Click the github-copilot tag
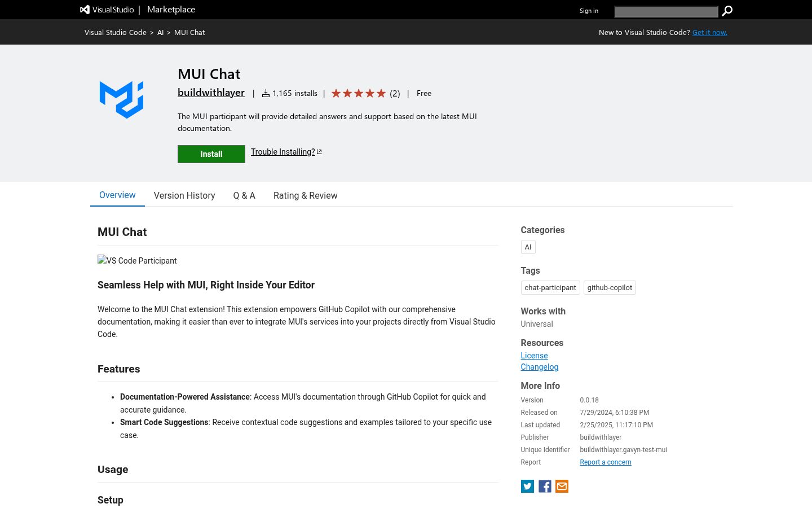Image resolution: width=812 pixels, height=508 pixels. coord(610,288)
